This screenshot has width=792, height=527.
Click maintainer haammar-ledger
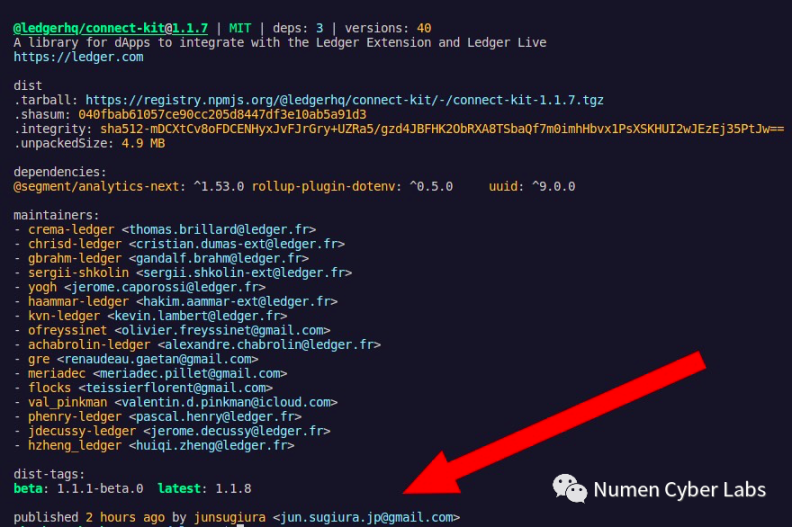tap(78, 302)
